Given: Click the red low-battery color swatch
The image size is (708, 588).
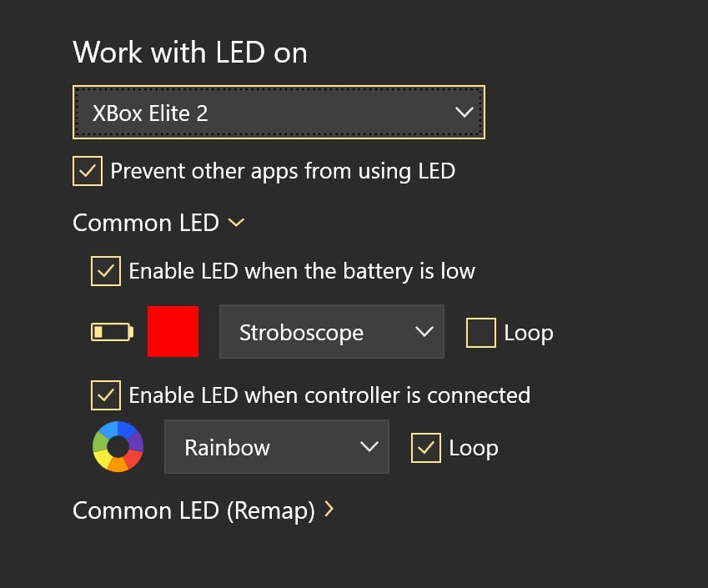Looking at the screenshot, I should tap(173, 331).
